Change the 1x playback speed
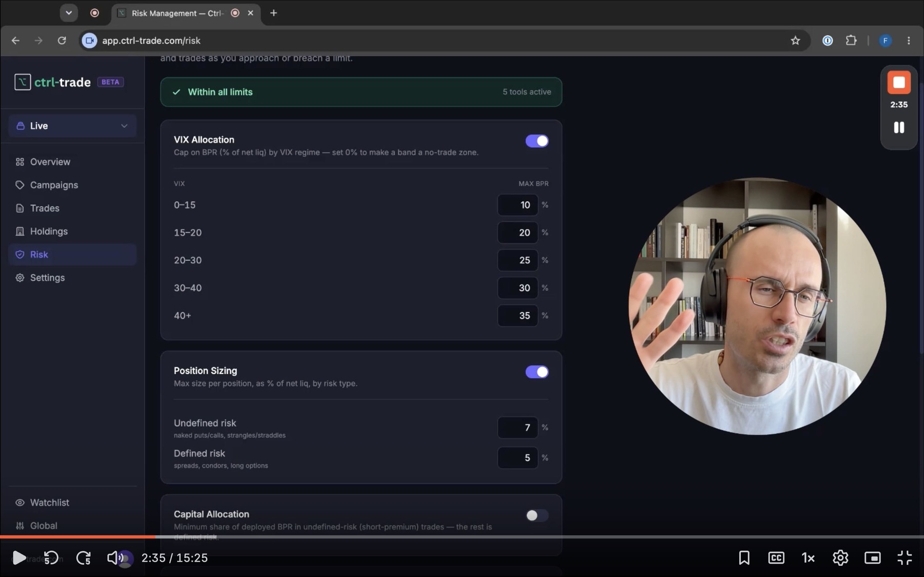The image size is (924, 577). click(808, 557)
